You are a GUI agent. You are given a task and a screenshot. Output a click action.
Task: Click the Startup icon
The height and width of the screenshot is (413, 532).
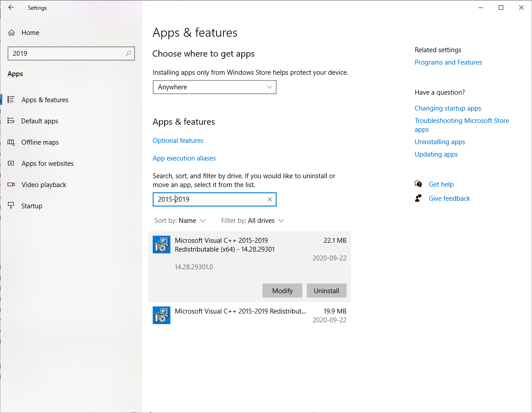point(12,206)
